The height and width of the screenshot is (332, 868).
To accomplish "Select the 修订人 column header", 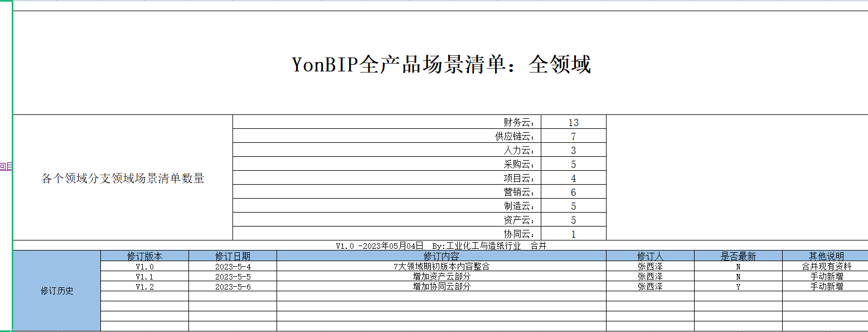I will pyautogui.click(x=651, y=256).
